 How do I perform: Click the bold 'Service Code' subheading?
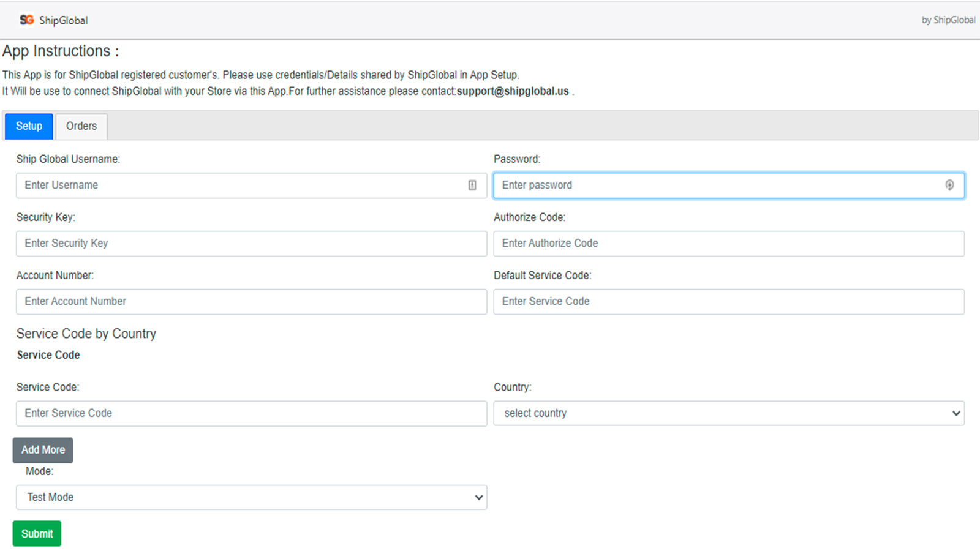pos(48,355)
